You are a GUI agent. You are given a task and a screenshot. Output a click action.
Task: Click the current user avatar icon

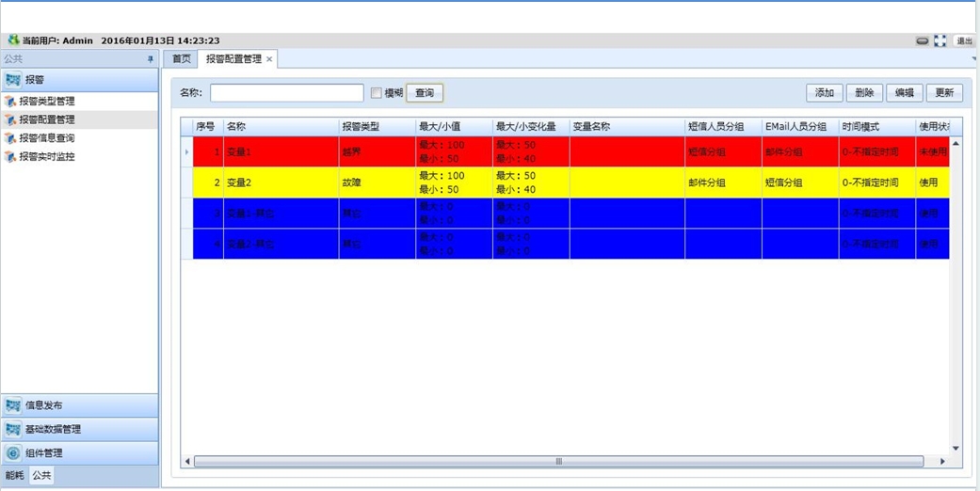[x=13, y=40]
